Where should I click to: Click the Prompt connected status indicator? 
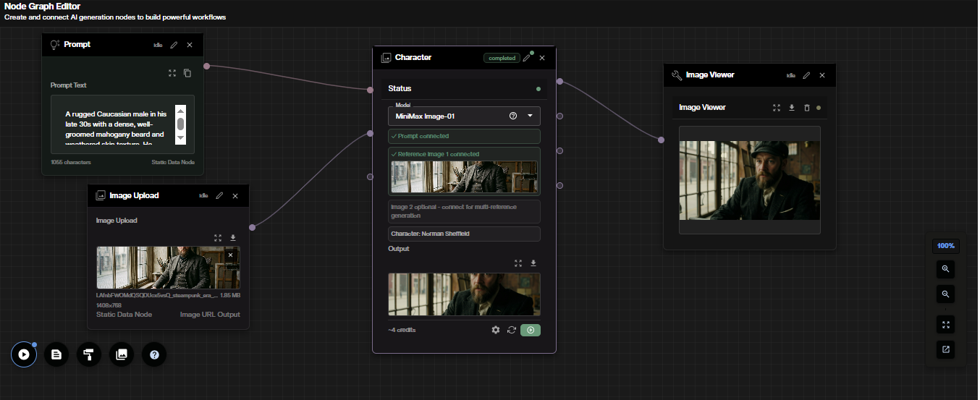(464, 136)
